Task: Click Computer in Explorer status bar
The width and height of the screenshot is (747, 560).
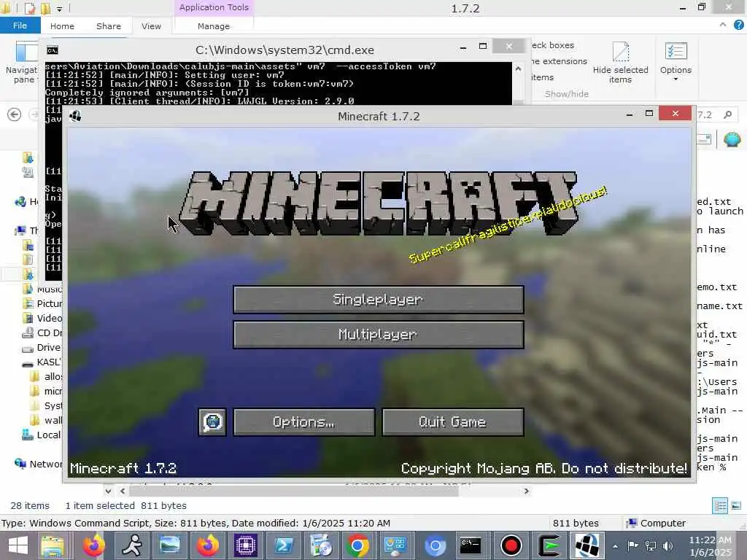Action: [x=656, y=523]
